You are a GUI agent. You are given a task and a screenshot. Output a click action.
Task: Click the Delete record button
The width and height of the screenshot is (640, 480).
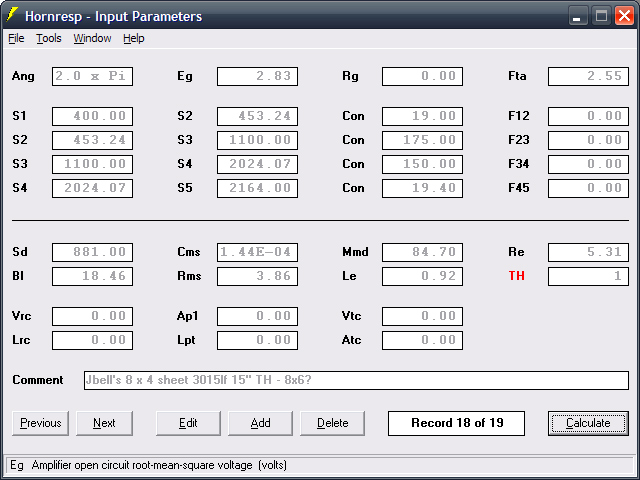333,423
